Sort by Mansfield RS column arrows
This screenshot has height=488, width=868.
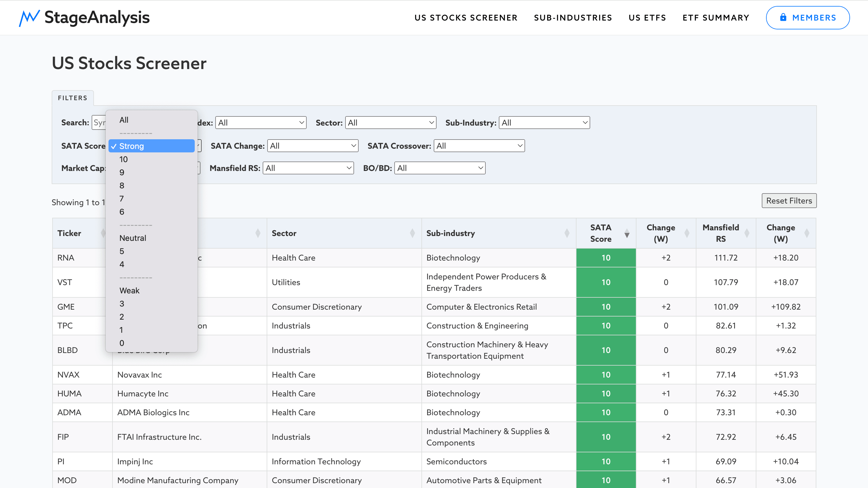(x=747, y=233)
